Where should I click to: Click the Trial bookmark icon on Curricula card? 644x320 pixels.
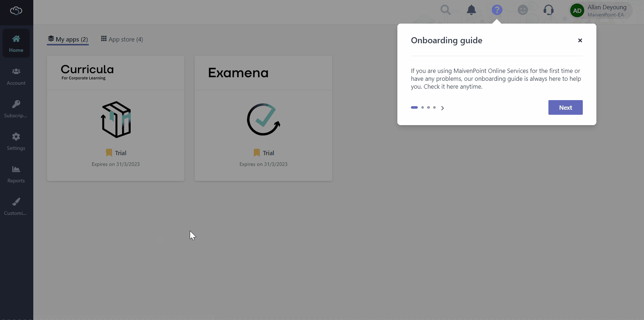point(109,153)
